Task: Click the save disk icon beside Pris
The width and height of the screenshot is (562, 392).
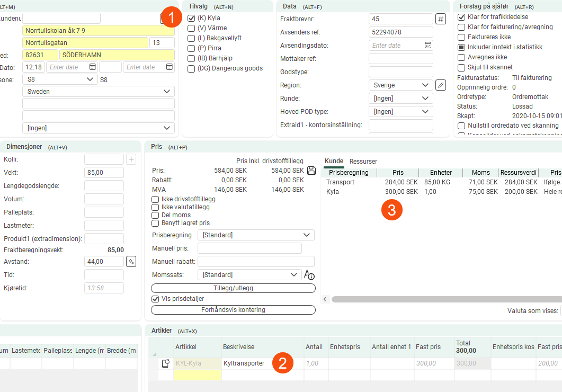Action: tap(312, 171)
